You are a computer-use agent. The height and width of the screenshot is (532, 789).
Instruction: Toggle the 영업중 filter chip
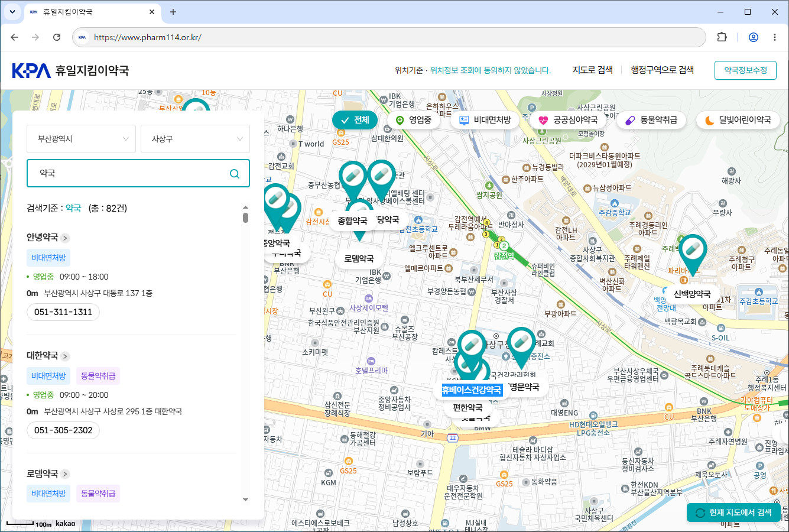coord(413,120)
